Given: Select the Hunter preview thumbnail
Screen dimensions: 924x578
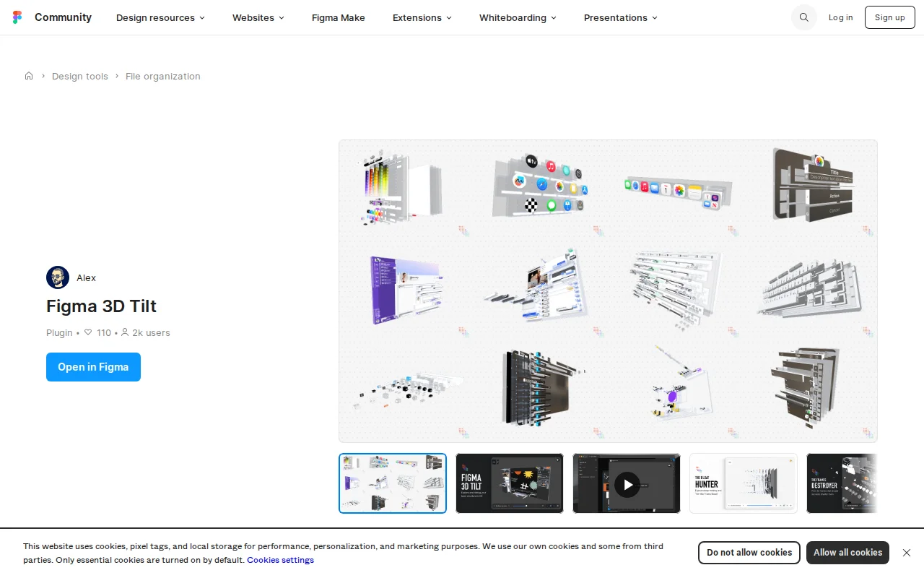Looking at the screenshot, I should (x=744, y=483).
